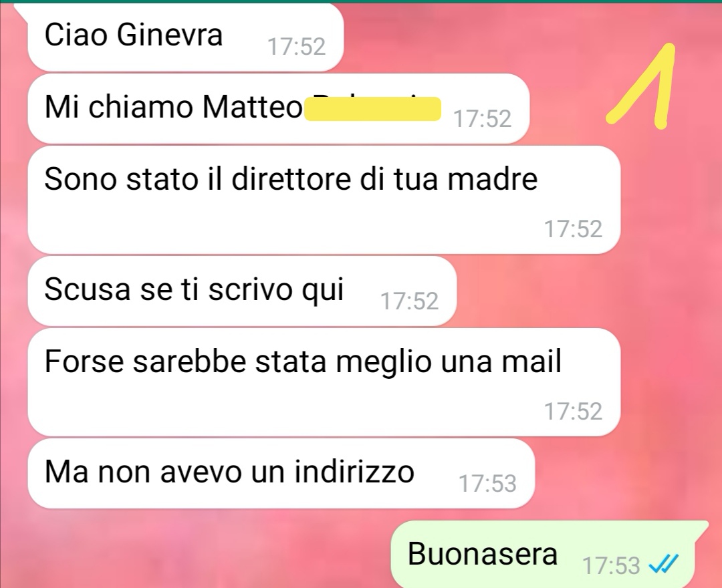Click the yellow redaction bar over surname
Image resolution: width=722 pixels, height=588 pixels.
click(373, 109)
